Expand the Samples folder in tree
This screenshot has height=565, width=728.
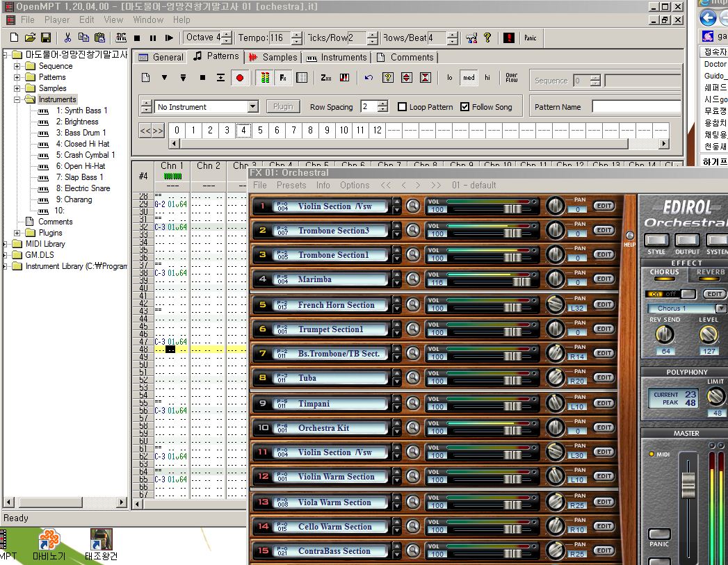coord(17,88)
